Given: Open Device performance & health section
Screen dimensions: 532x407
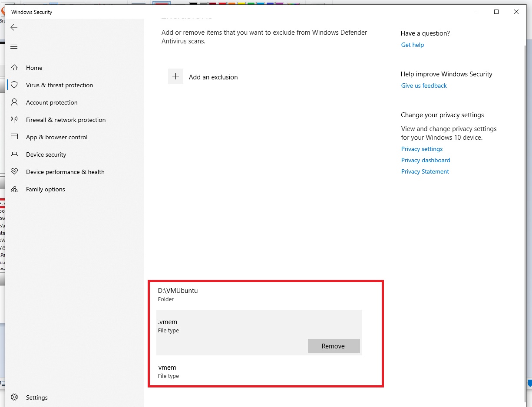Looking at the screenshot, I should [x=65, y=172].
